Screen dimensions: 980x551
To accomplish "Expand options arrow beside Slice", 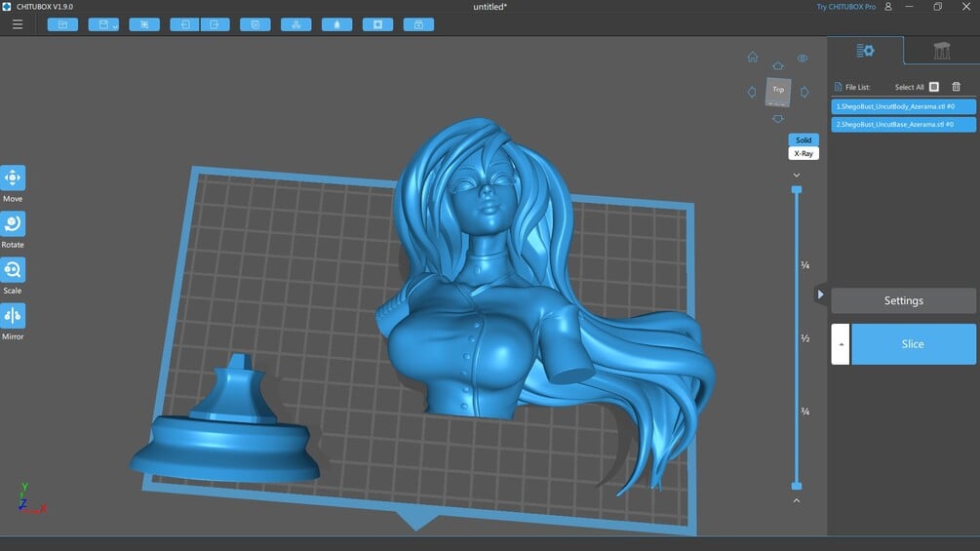I will 841,343.
